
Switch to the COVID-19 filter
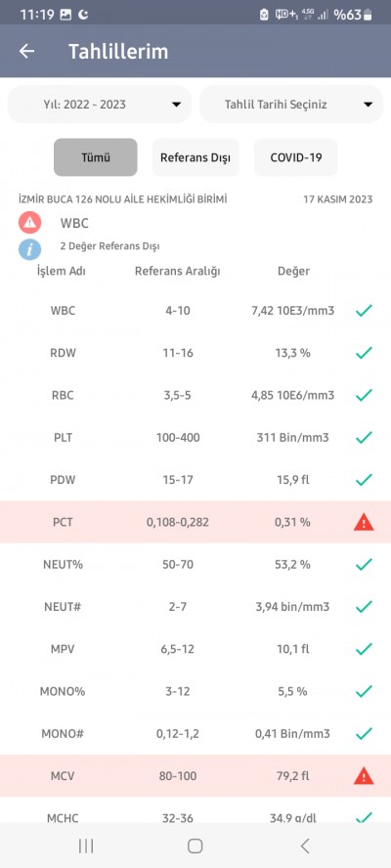point(296,157)
